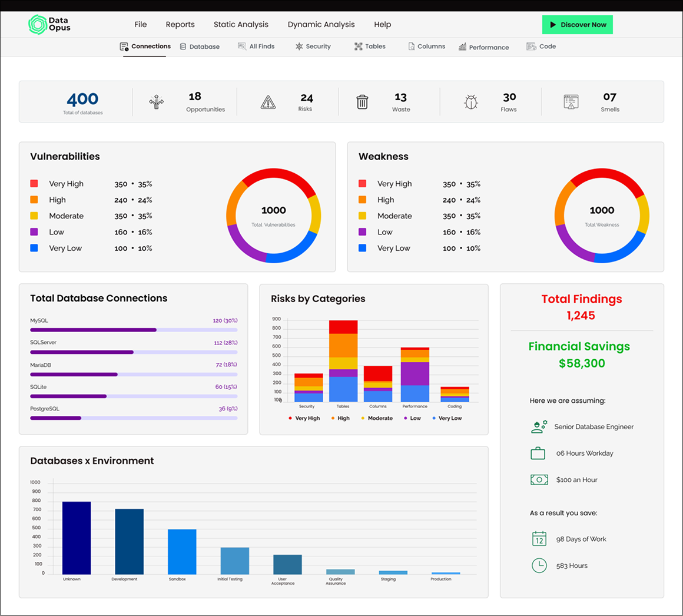Click the Total Weakness donut chart center
The height and width of the screenshot is (616, 683).
click(x=602, y=216)
